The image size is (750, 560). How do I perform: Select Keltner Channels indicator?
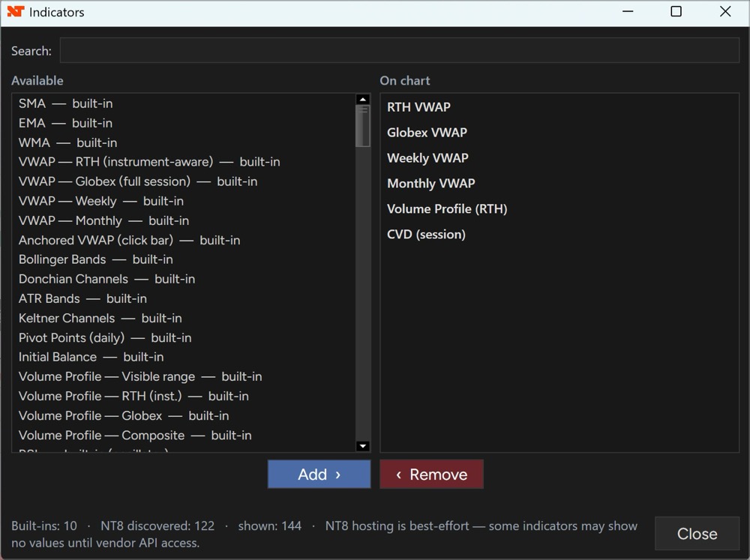pyautogui.click(x=184, y=318)
